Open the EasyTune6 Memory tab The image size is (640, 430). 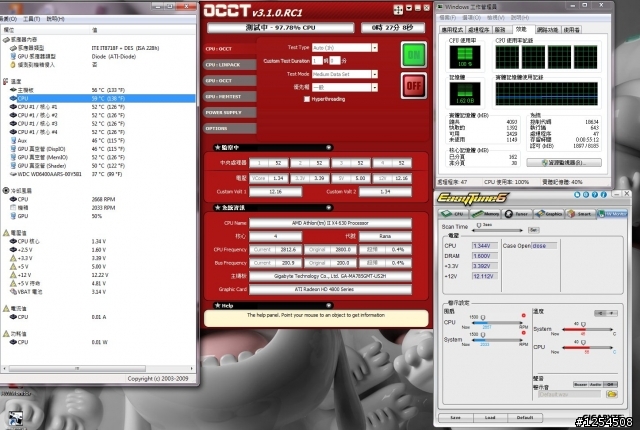485,214
